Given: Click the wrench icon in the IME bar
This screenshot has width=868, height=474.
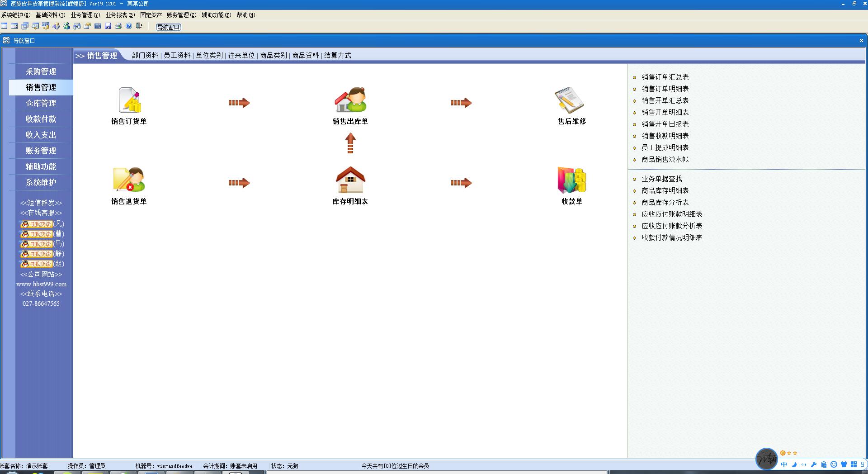Looking at the screenshot, I should click(814, 465).
